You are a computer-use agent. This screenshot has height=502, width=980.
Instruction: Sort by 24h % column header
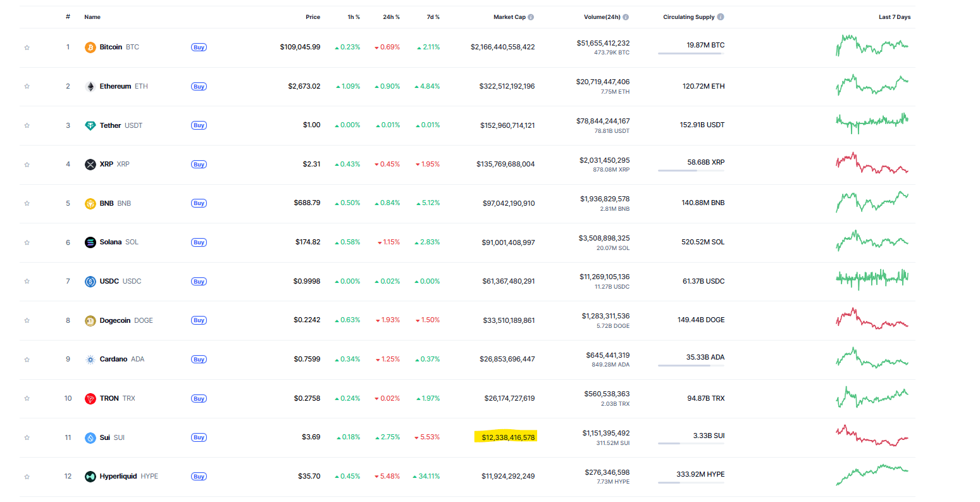[x=391, y=17]
